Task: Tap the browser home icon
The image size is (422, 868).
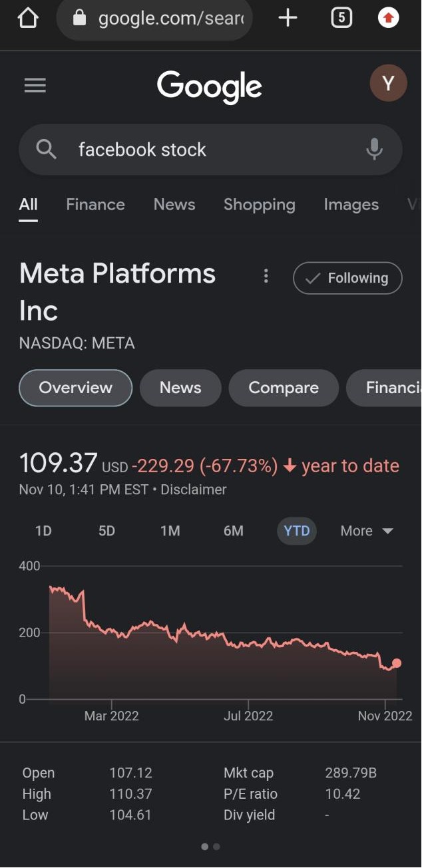Action: 28,18
